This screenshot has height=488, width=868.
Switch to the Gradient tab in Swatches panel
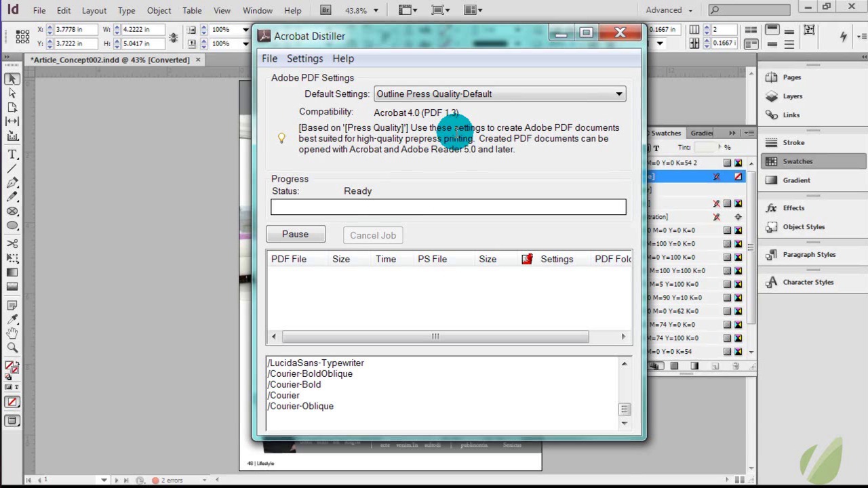(x=703, y=133)
